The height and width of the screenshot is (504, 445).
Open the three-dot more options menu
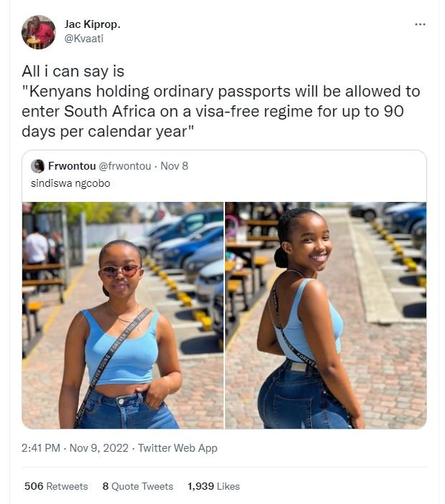pos(420,24)
